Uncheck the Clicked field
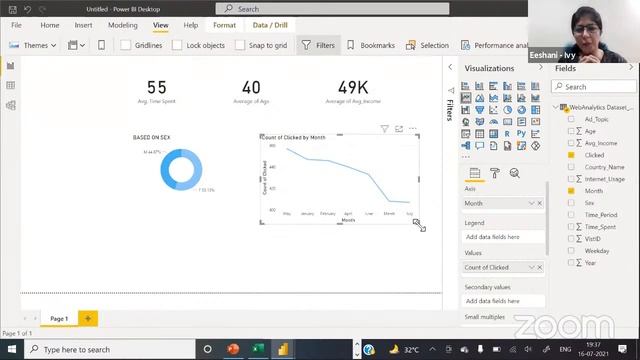Screen dimensions: 640x360 571,155
